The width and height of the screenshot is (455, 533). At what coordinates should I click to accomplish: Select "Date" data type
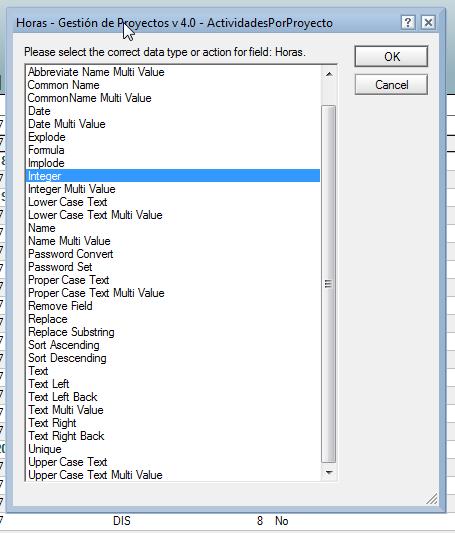point(39,111)
